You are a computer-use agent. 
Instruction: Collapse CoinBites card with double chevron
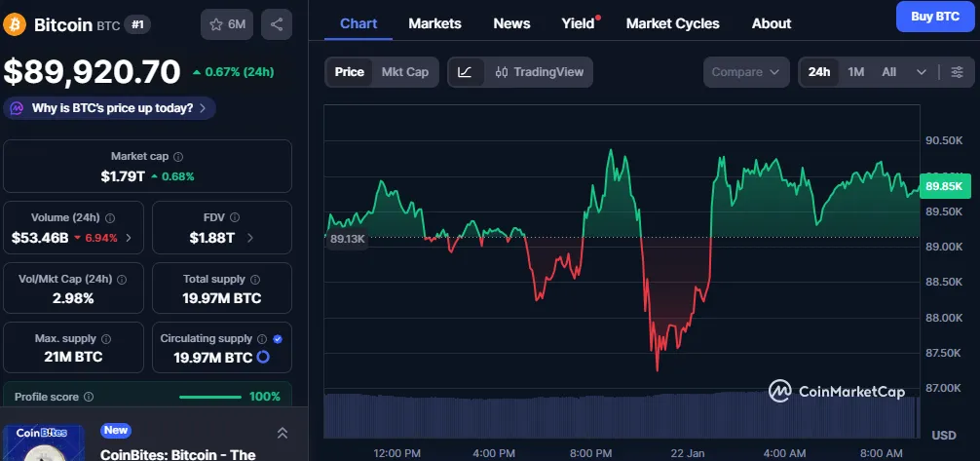(x=282, y=432)
